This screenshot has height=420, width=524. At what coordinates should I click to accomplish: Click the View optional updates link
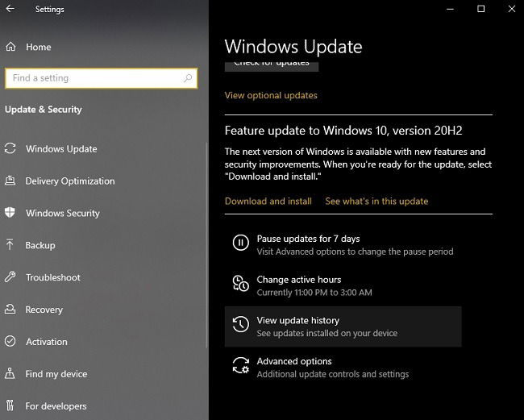(271, 96)
